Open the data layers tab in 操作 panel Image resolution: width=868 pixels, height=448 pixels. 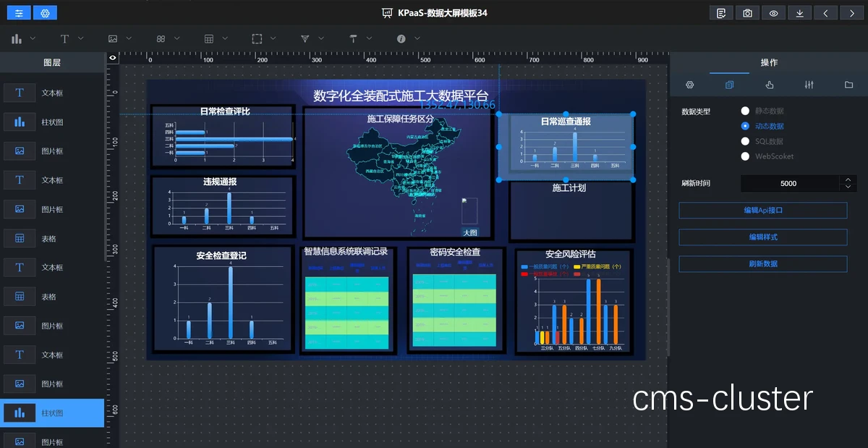(x=729, y=85)
